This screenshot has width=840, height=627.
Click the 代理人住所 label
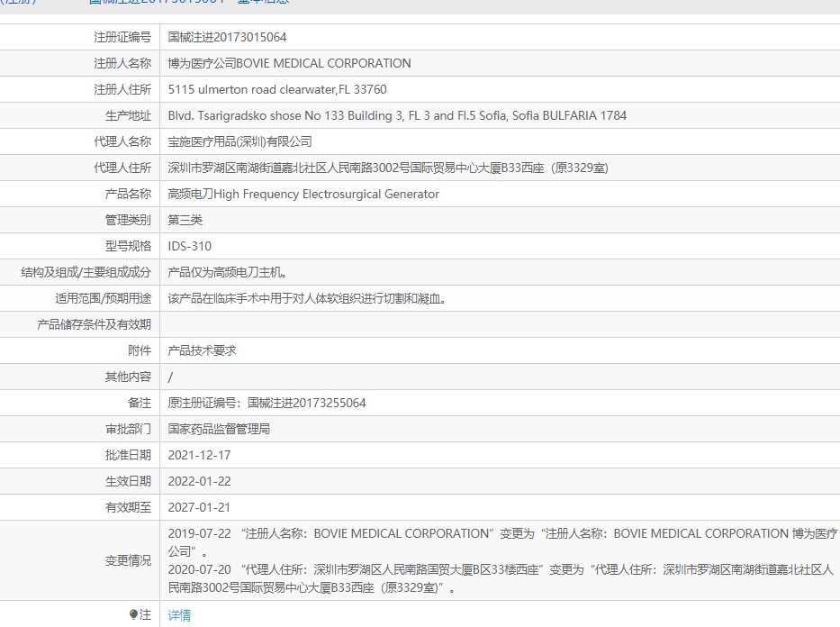[122, 168]
